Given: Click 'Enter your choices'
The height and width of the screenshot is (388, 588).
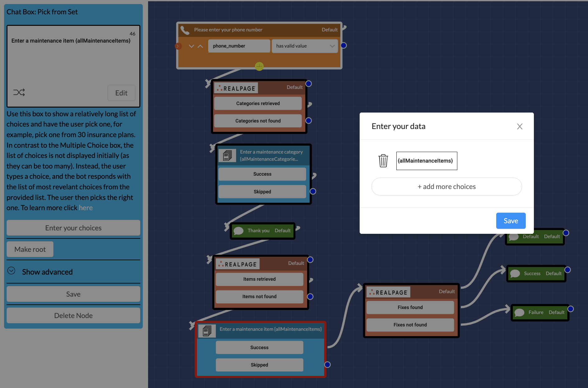Looking at the screenshot, I should (x=73, y=228).
